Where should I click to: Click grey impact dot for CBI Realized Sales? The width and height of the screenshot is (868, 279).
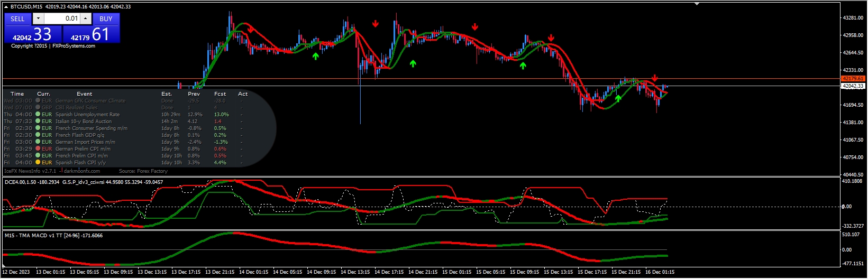(38, 108)
